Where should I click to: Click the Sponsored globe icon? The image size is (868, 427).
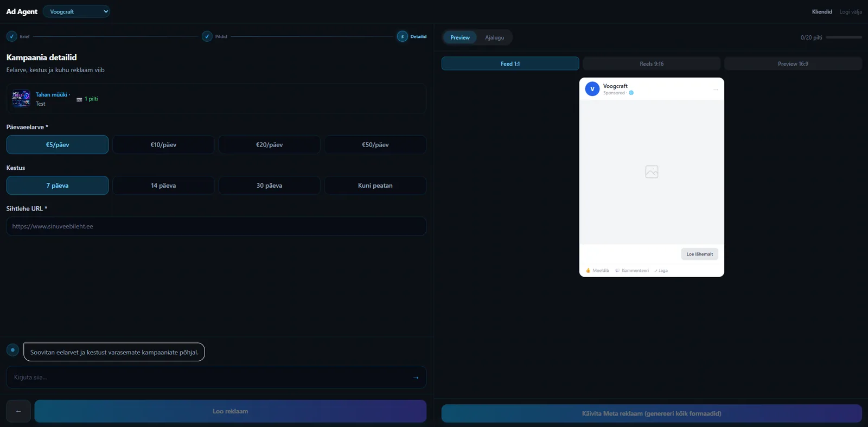point(631,93)
